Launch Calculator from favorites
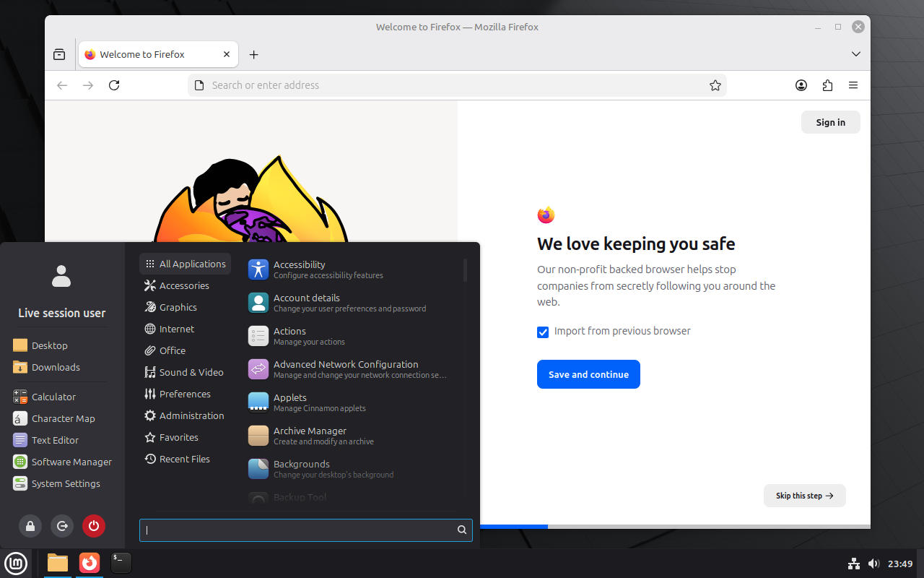 click(44, 397)
